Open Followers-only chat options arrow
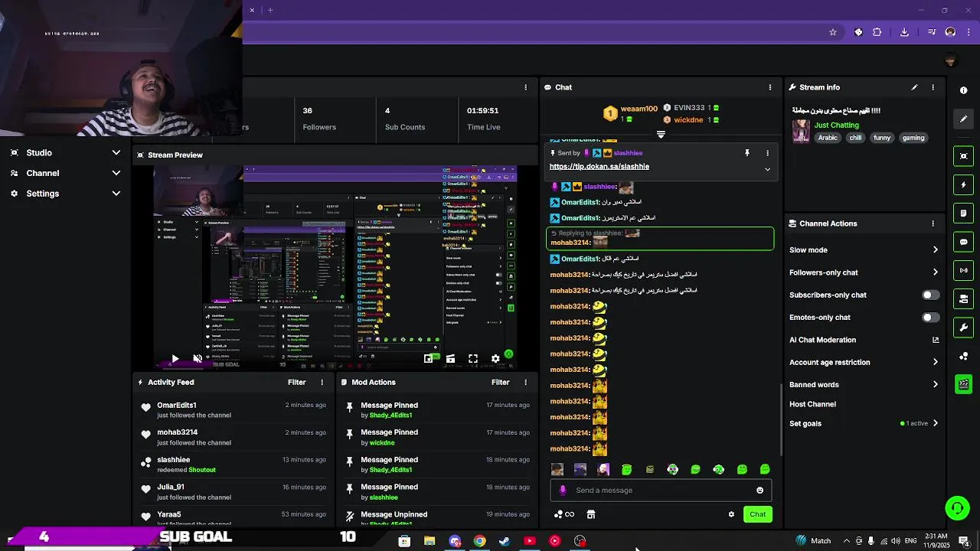This screenshot has height=551, width=980. point(935,272)
